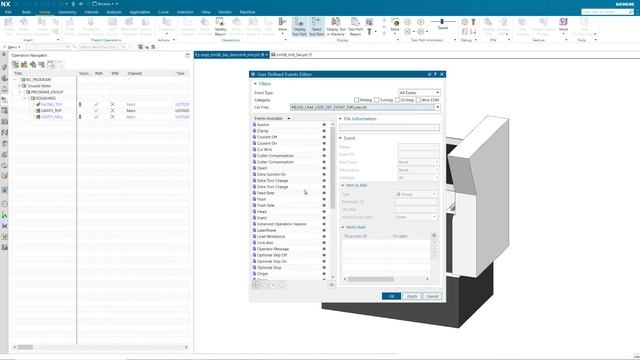
Task: Enable the Wire EDM category checkbox
Action: click(x=418, y=100)
